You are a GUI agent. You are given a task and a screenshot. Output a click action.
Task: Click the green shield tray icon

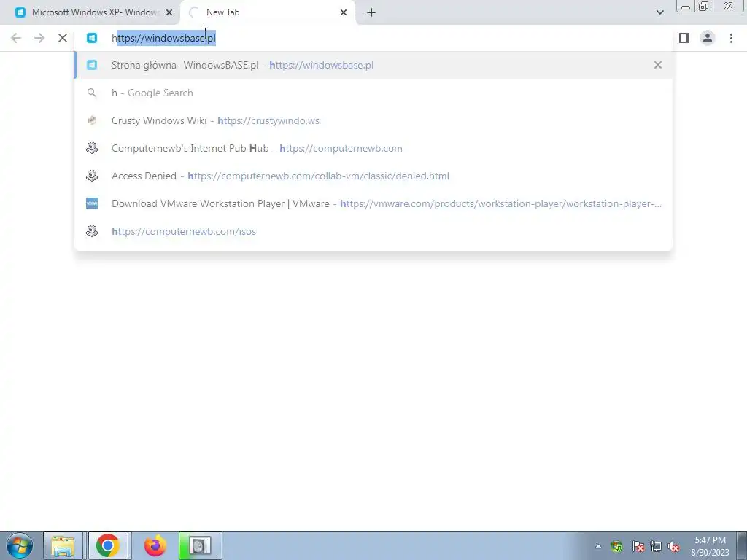pos(617,546)
